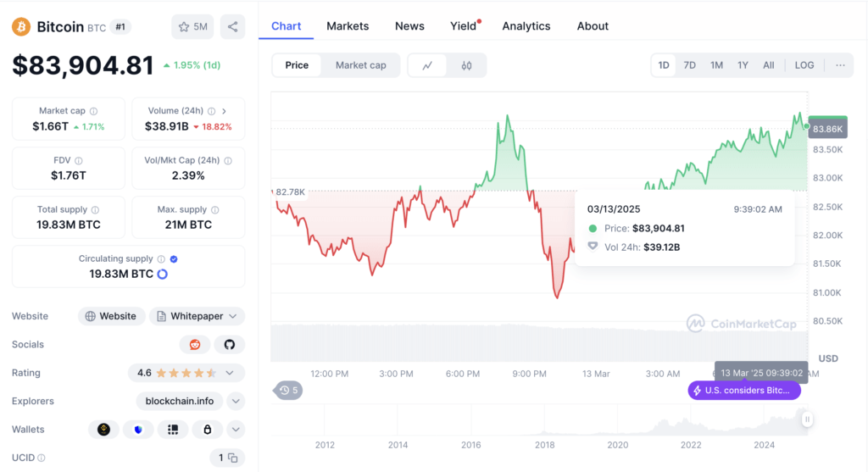This screenshot has width=868, height=472.
Task: Set chart range to 1Y
Action: (x=743, y=65)
